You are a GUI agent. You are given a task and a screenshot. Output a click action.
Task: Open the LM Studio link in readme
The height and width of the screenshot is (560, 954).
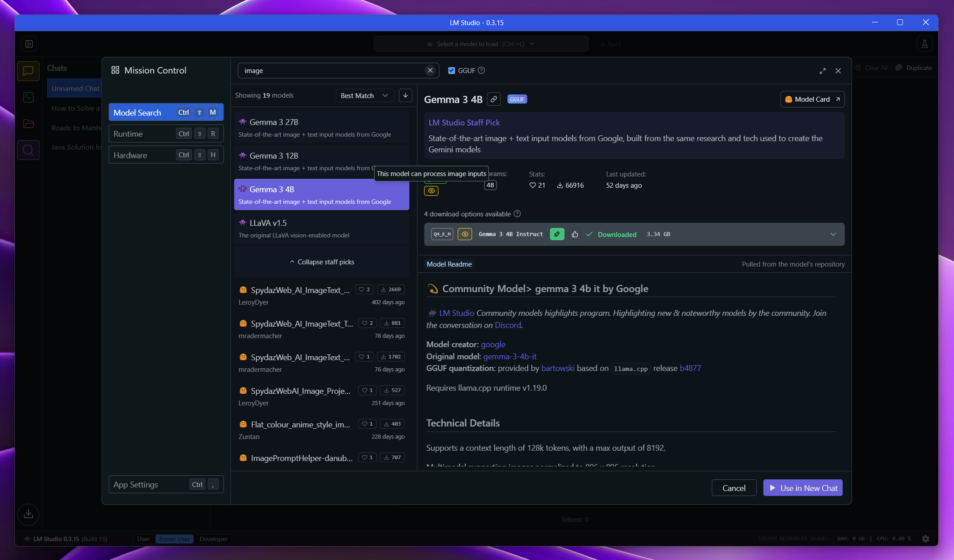457,313
